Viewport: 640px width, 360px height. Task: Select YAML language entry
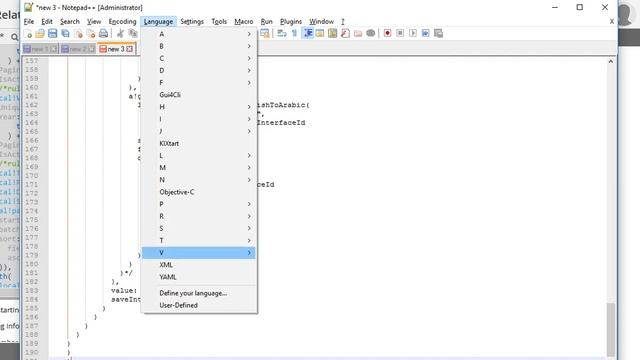tap(199, 277)
